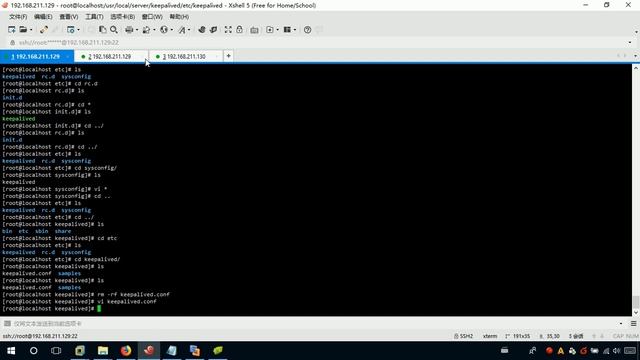The height and width of the screenshot is (360, 640).
Task: Expand the session properties dropdown arrow
Action: (x=78, y=30)
